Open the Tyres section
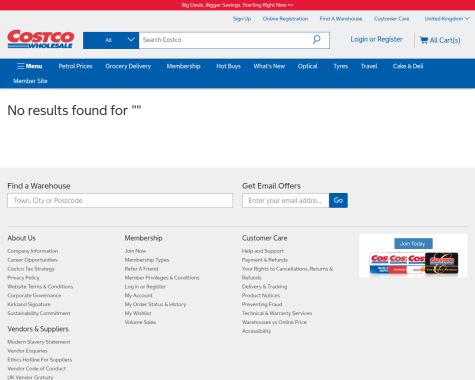Viewport: 475px width, 380px height. tap(341, 66)
